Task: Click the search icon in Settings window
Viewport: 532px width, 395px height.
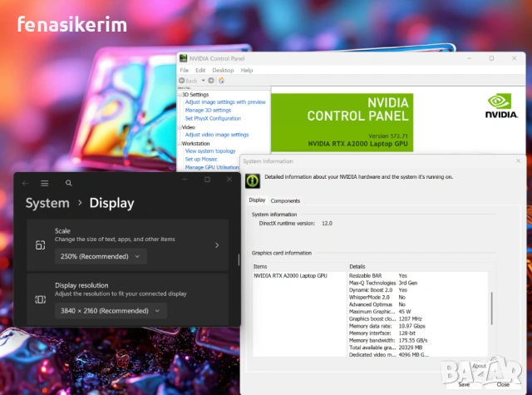Action: click(68, 183)
